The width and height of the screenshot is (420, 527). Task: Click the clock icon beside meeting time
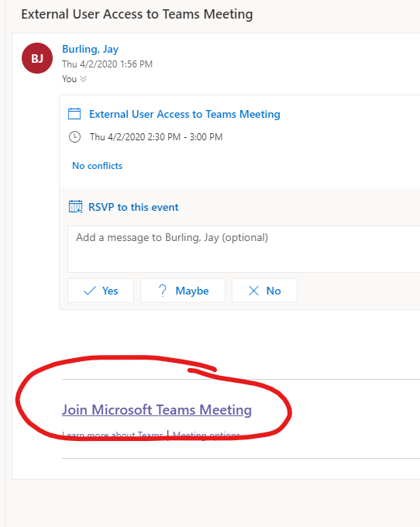click(x=74, y=137)
